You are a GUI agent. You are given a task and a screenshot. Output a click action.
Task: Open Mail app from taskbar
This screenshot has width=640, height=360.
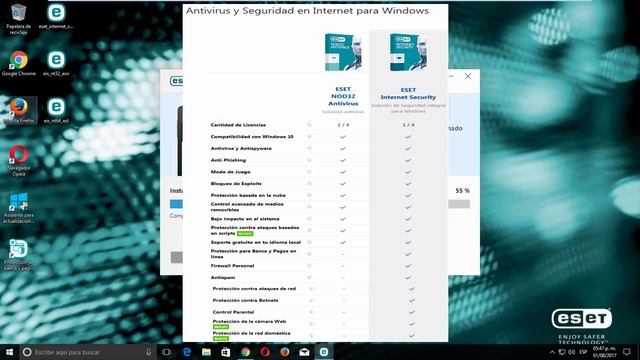pyautogui.click(x=304, y=352)
